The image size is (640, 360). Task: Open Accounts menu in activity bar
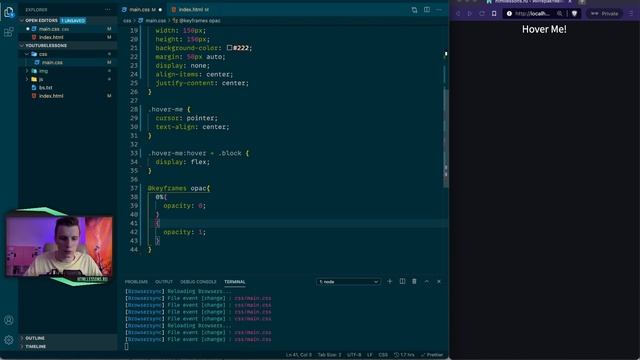(x=9, y=320)
